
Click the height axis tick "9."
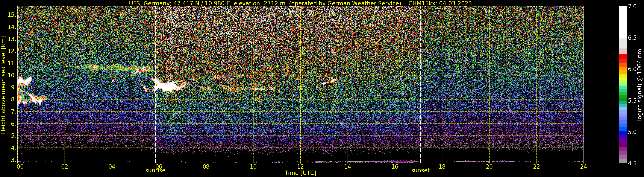tap(13, 87)
